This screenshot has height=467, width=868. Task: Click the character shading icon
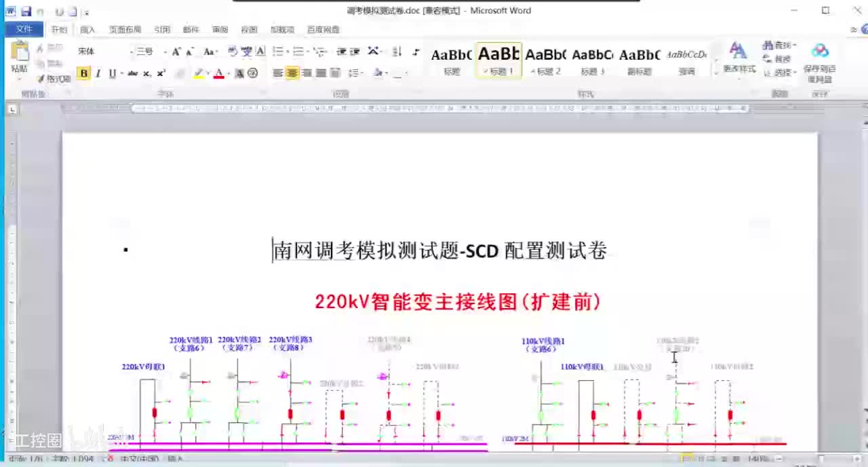tap(239, 73)
